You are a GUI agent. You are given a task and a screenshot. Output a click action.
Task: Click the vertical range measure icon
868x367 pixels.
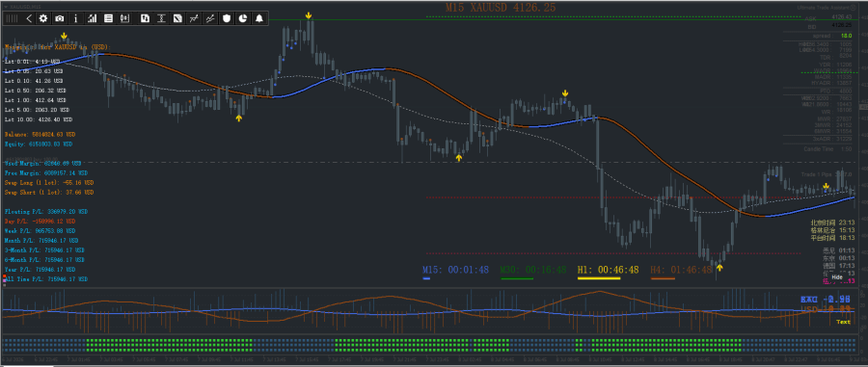(x=161, y=18)
